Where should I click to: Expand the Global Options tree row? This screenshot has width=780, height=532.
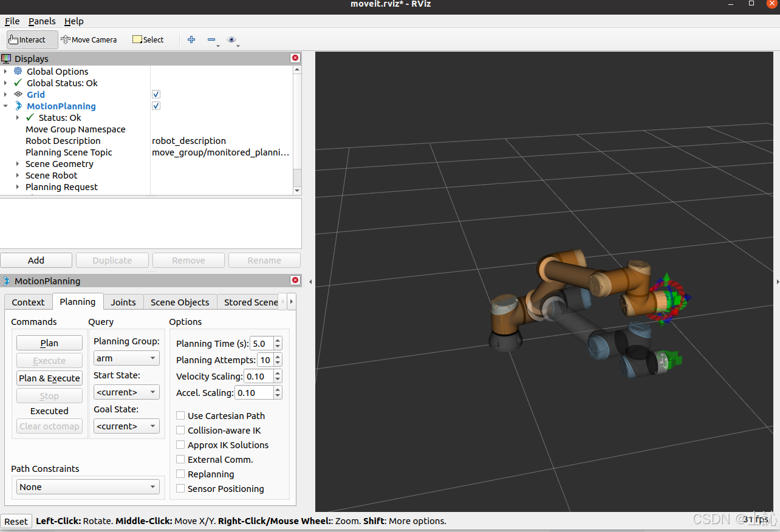click(x=5, y=71)
